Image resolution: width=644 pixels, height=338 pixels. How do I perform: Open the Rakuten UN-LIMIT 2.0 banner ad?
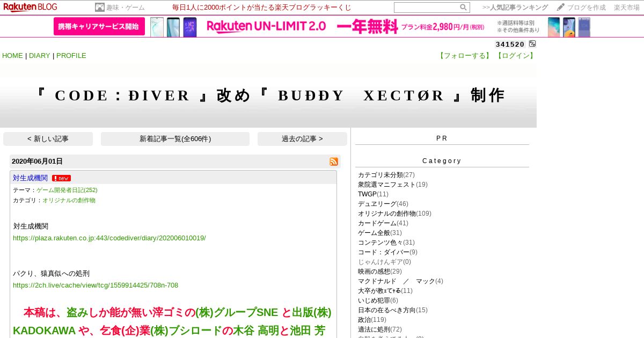(x=322, y=26)
